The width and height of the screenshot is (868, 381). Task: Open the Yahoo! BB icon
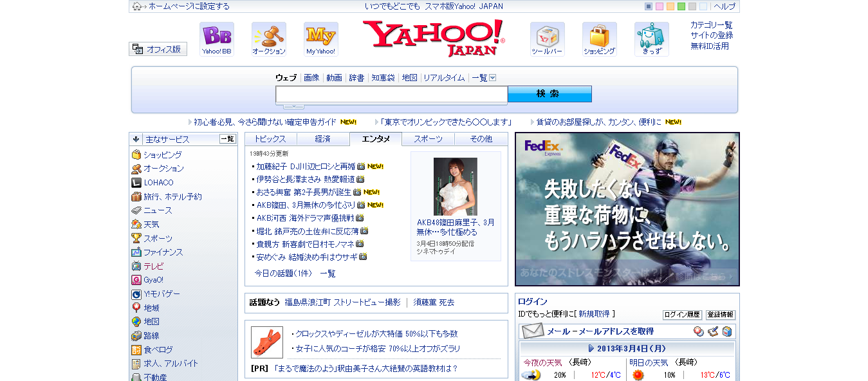216,39
